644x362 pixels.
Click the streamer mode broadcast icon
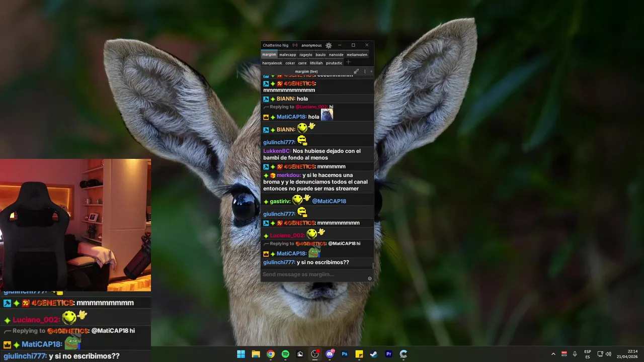[x=295, y=45]
